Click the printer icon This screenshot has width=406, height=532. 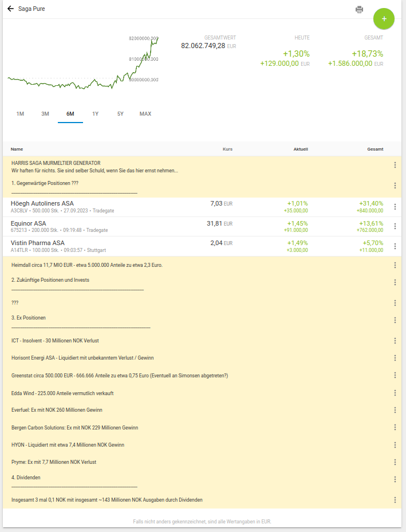point(359,9)
